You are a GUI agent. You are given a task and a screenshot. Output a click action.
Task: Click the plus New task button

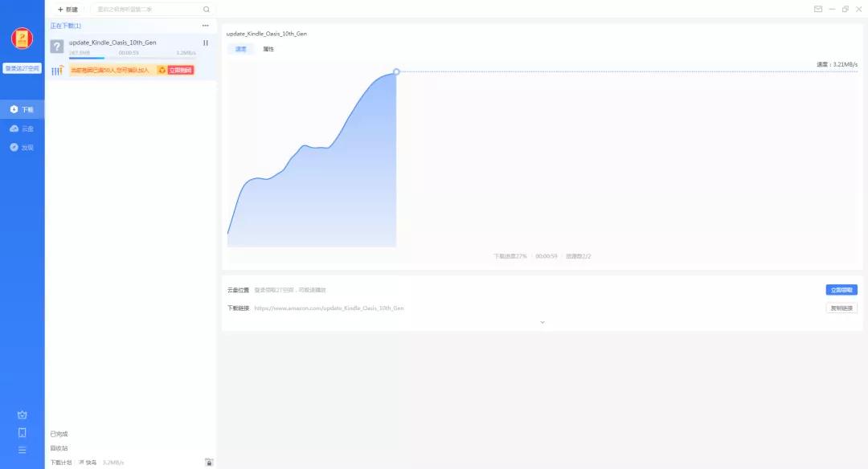(68, 10)
